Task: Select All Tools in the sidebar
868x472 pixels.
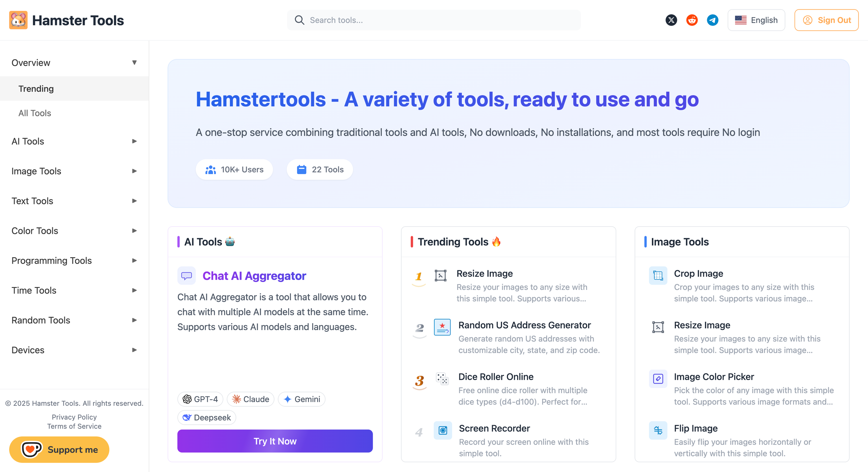Action: coord(35,113)
